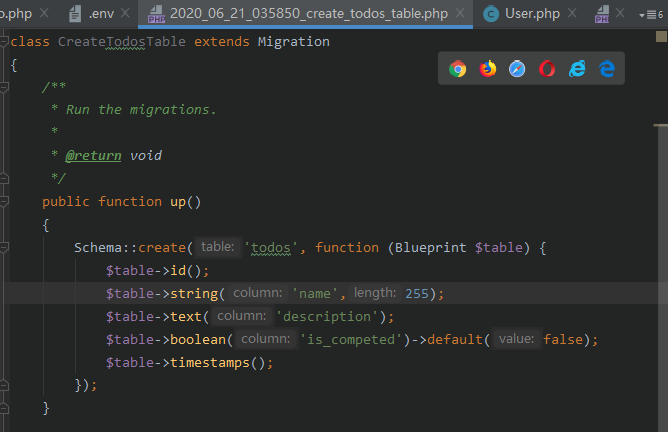Click the false default value
Screen dimensions: 668x432
tap(563, 339)
